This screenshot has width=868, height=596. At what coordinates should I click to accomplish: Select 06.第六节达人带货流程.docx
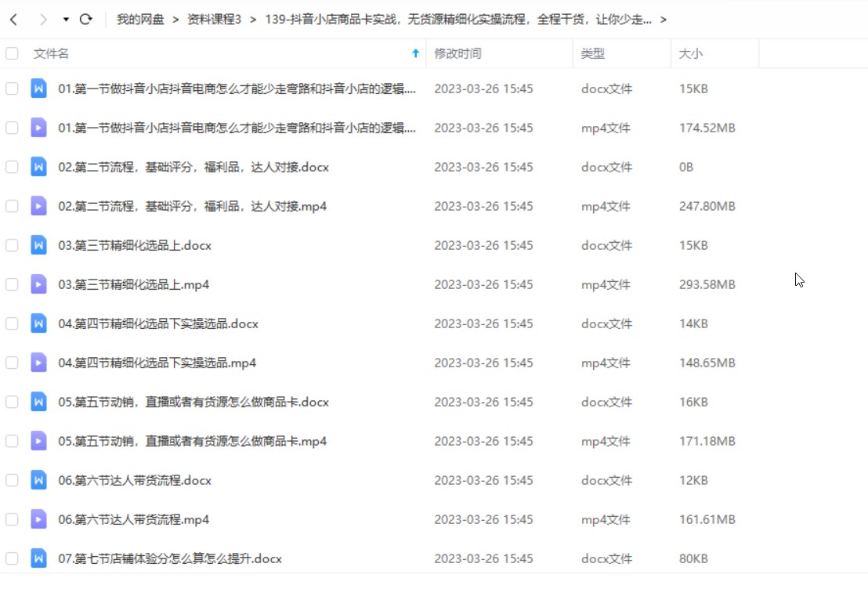(x=135, y=480)
